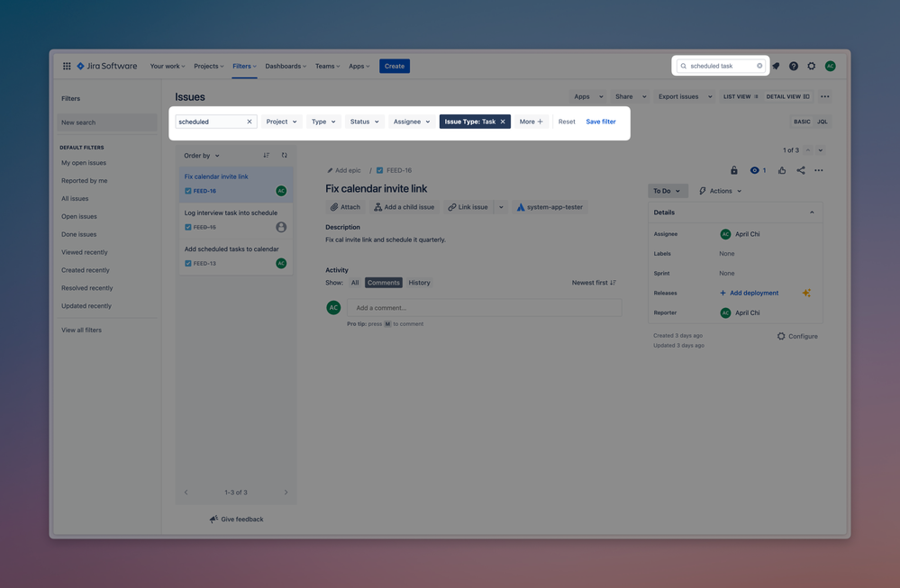Viewport: 900px width, 588px height.
Task: Open the issue more actions ellipsis
Action: click(x=819, y=170)
